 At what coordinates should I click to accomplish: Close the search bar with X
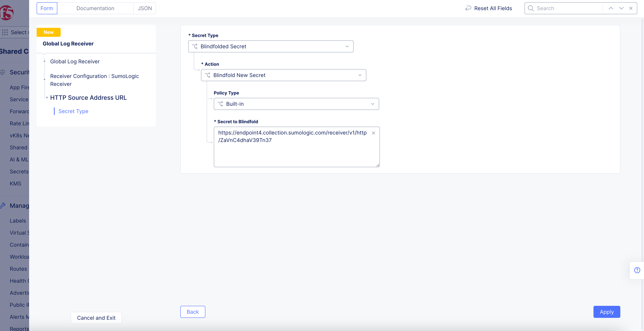click(x=631, y=8)
